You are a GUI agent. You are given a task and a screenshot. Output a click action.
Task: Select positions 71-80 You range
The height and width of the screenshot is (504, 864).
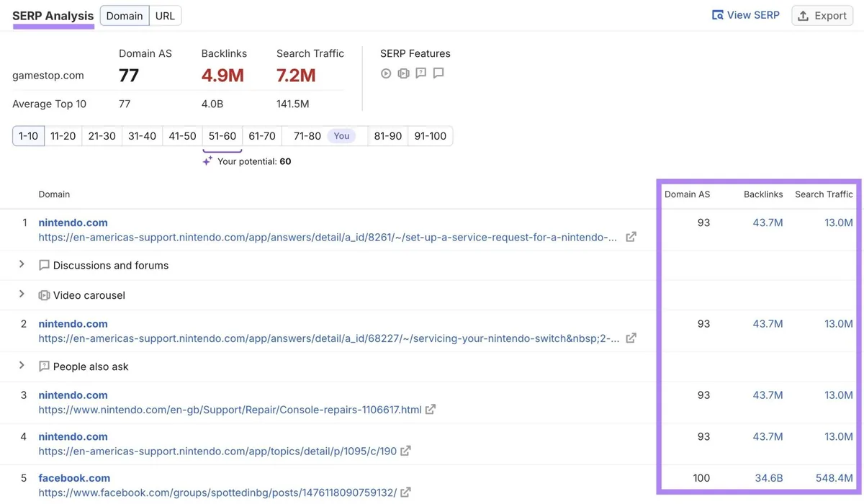pos(325,136)
